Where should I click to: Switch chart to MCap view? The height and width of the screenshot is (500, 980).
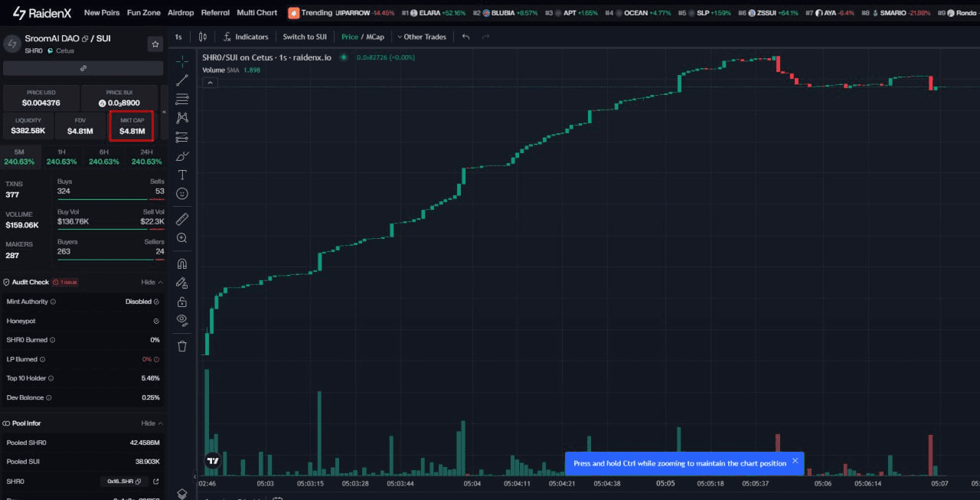[x=375, y=37]
